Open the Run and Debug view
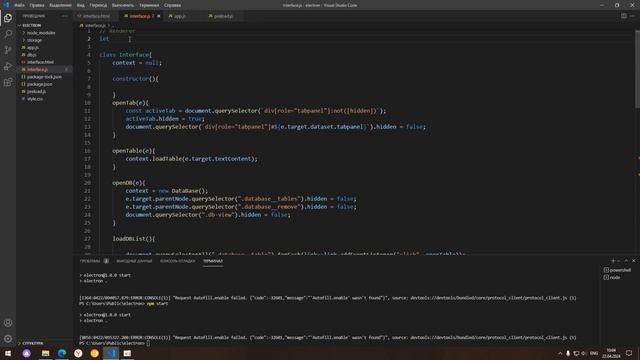Viewport: 640px width, 360px height. click(x=8, y=66)
